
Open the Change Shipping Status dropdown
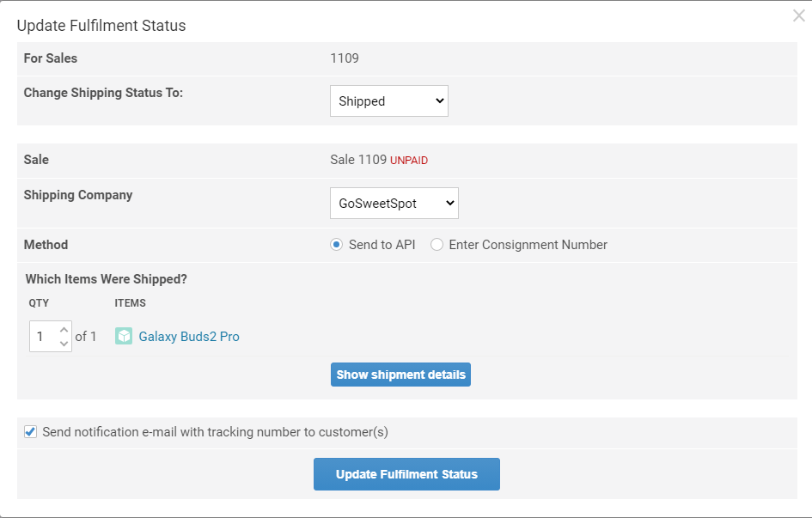[389, 101]
